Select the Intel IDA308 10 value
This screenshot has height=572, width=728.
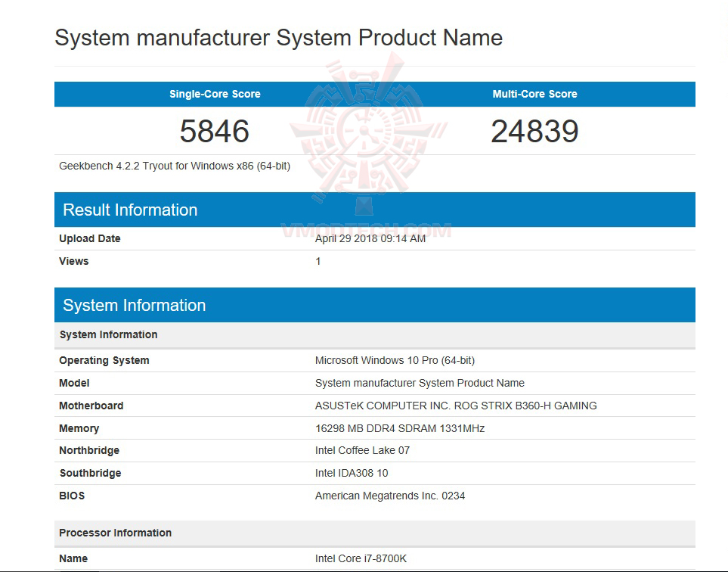pos(352,473)
